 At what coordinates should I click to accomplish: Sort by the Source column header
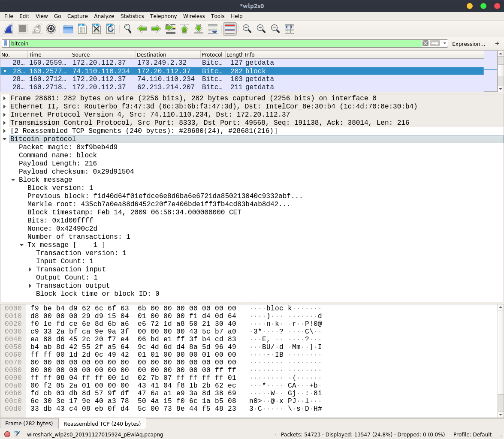[103, 54]
